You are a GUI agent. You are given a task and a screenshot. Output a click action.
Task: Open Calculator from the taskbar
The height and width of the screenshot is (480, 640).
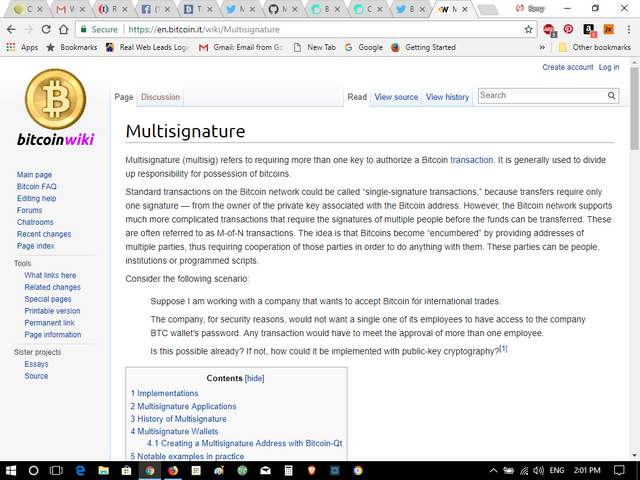[x=289, y=471]
